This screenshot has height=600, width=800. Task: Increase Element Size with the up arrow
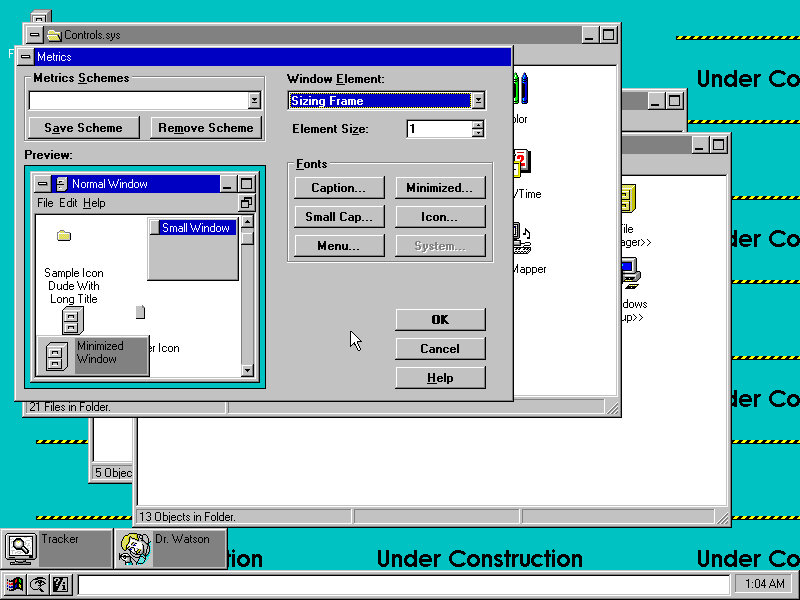coord(478,124)
